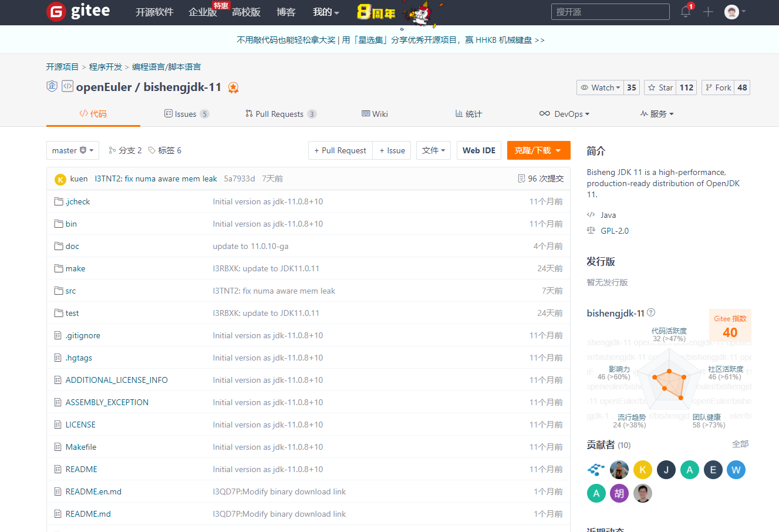Open the HHKB keyboard promo banner link
The image size is (779, 532).
click(x=390, y=40)
